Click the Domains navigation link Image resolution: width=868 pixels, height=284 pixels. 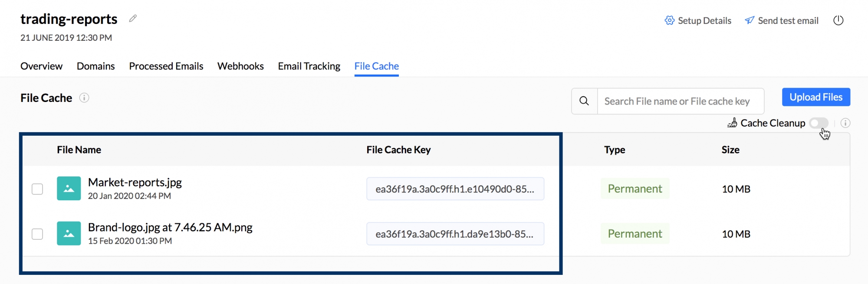click(x=95, y=66)
